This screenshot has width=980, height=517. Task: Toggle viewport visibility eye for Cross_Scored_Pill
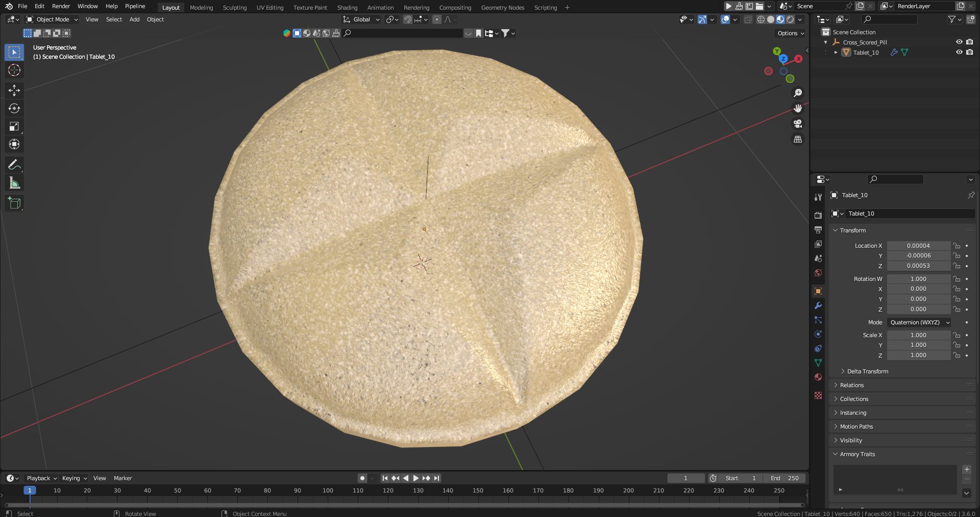959,42
